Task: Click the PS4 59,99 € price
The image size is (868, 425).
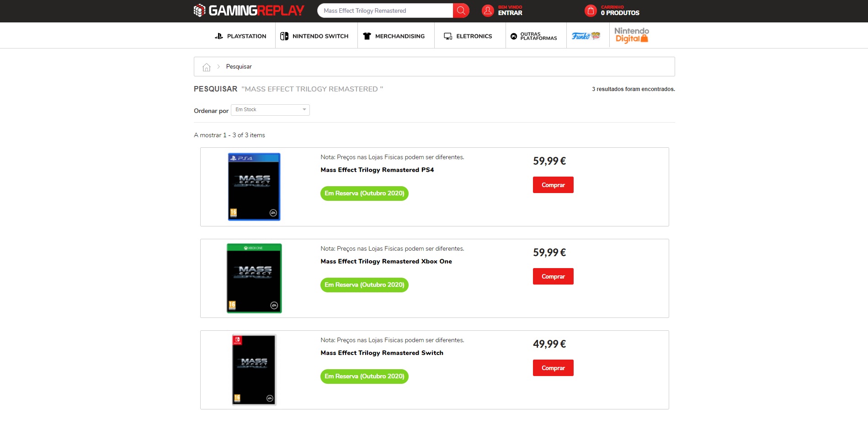Action: coord(549,161)
